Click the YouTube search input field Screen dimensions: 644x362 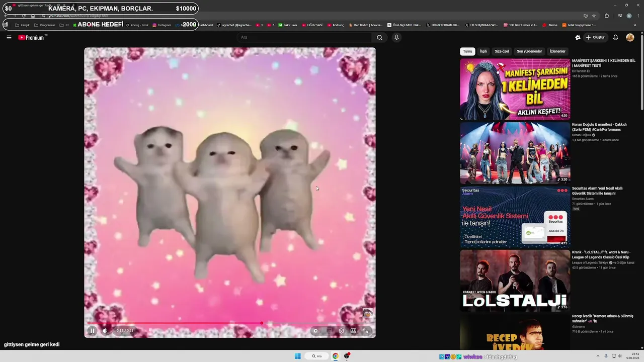coord(304,37)
